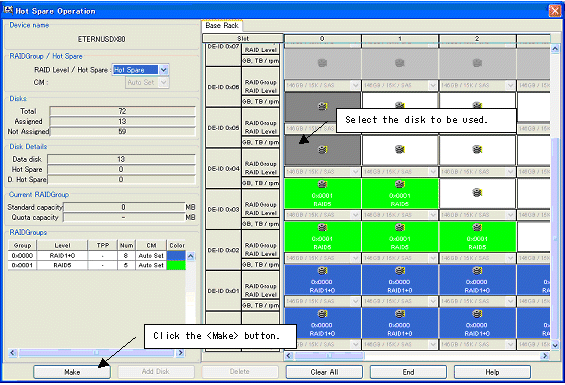Click the Slot column header
Image resolution: width=565 pixels, height=385 pixels.
[243, 38]
